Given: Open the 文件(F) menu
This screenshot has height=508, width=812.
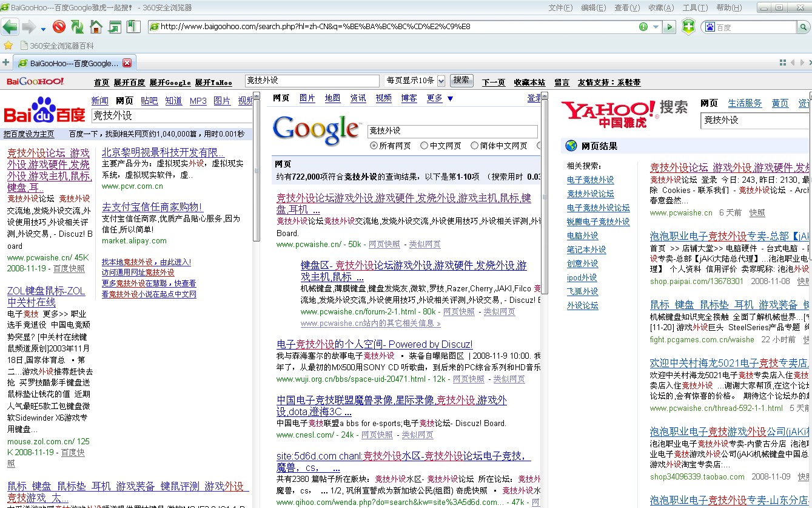Looking at the screenshot, I should click(560, 7).
